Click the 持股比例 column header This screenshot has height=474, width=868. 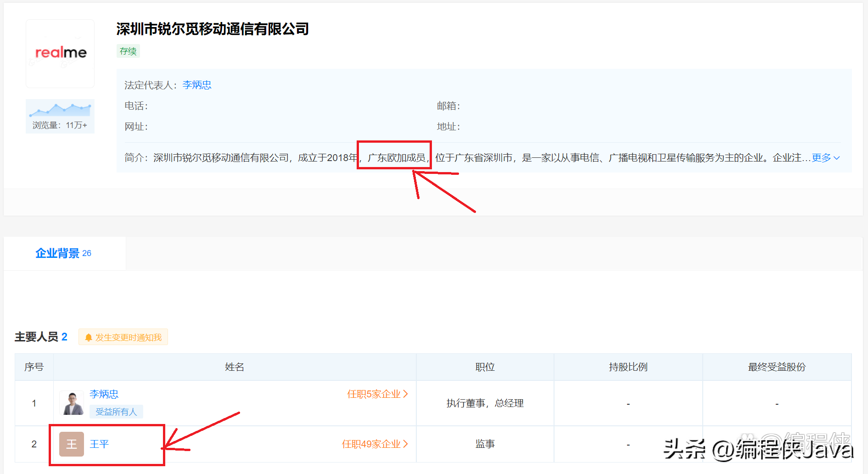(628, 367)
